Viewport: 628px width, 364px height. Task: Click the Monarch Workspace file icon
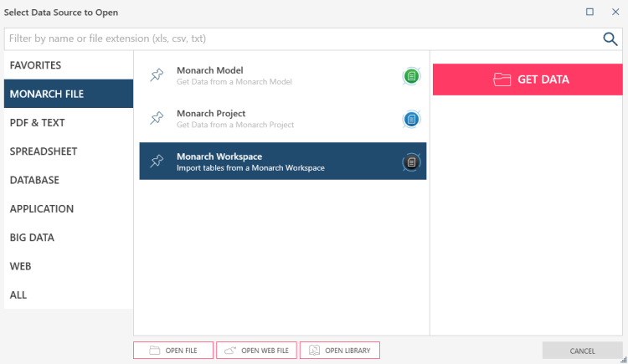click(x=411, y=161)
